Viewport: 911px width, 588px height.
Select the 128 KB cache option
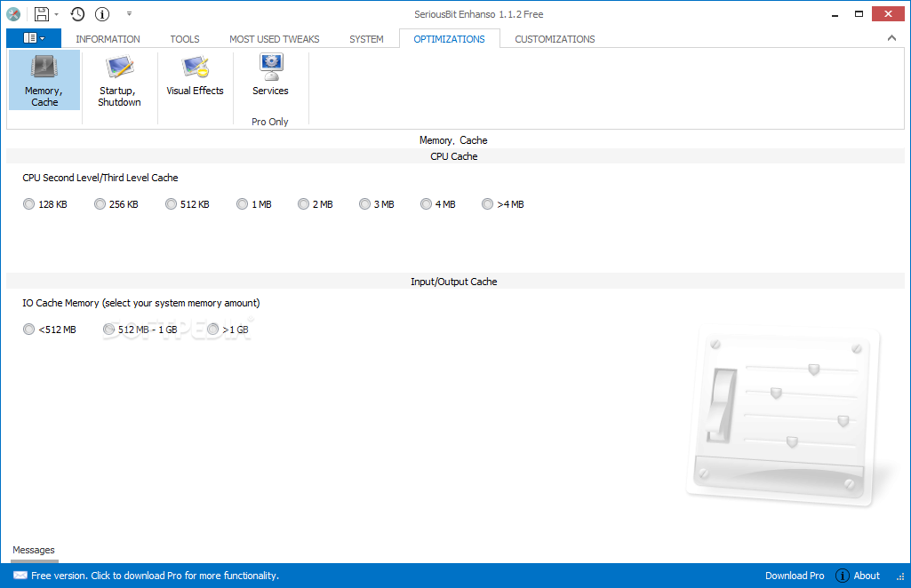45,204
